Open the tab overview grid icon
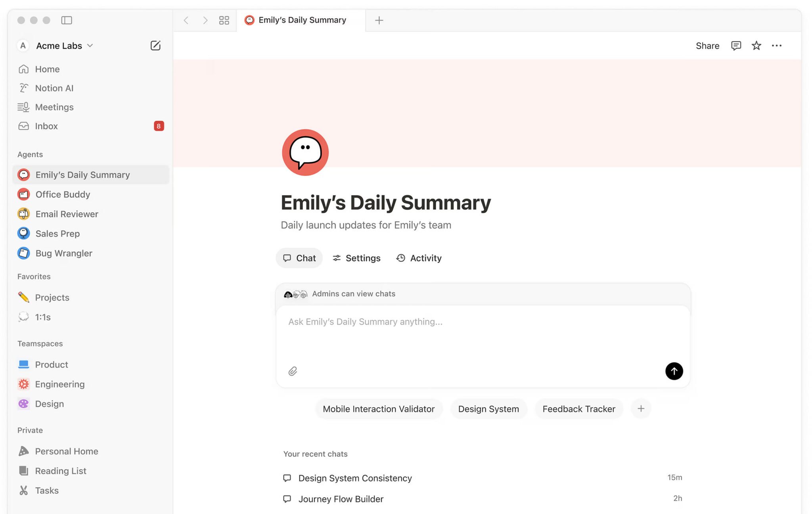The height and width of the screenshot is (514, 812). [x=224, y=20]
